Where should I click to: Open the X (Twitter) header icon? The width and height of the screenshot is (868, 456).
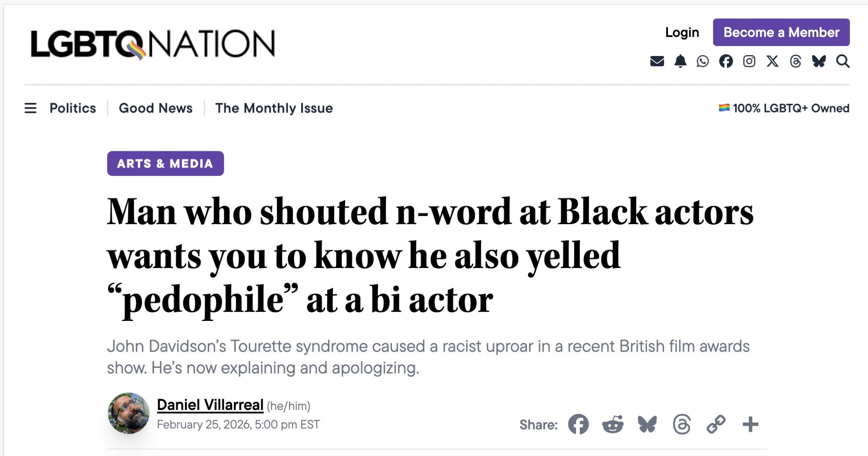tap(773, 61)
